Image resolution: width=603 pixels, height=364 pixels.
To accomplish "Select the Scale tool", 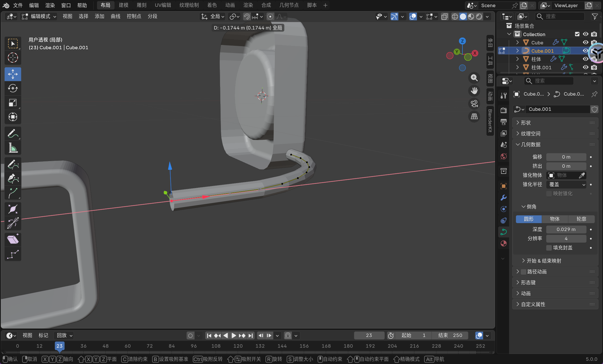I will (x=13, y=103).
